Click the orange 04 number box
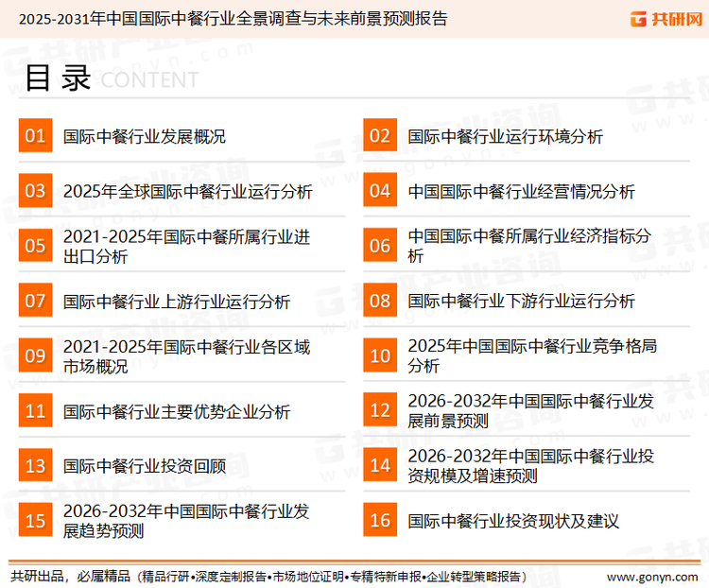 tap(380, 190)
